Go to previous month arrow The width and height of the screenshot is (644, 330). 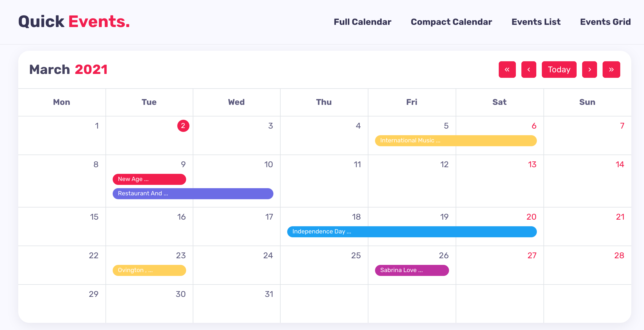tap(529, 70)
